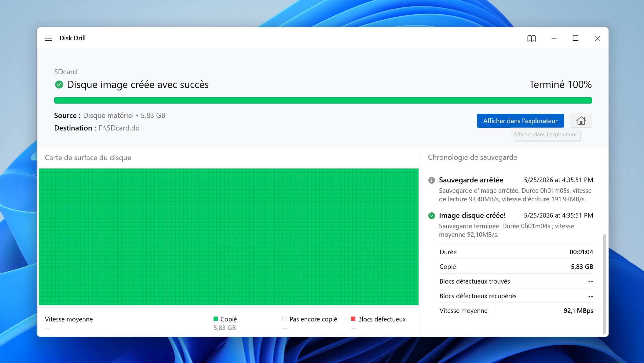Click the 'Source :' label

pyautogui.click(x=67, y=116)
